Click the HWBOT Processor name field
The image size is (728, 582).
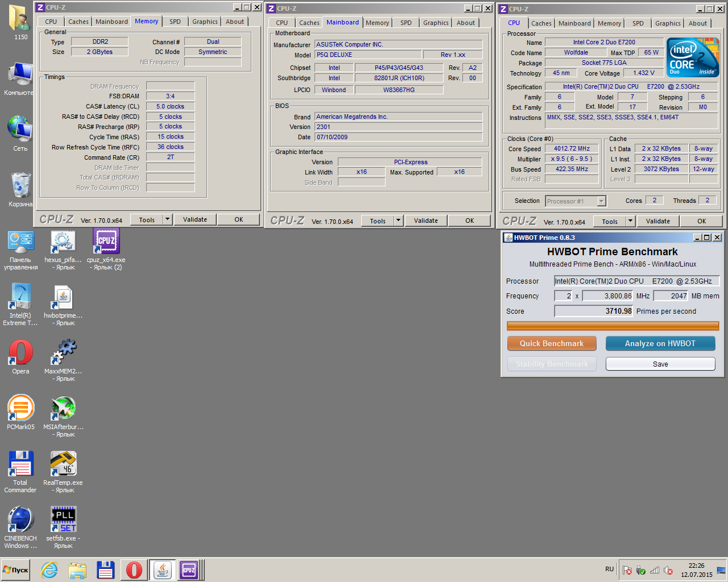[x=637, y=281]
